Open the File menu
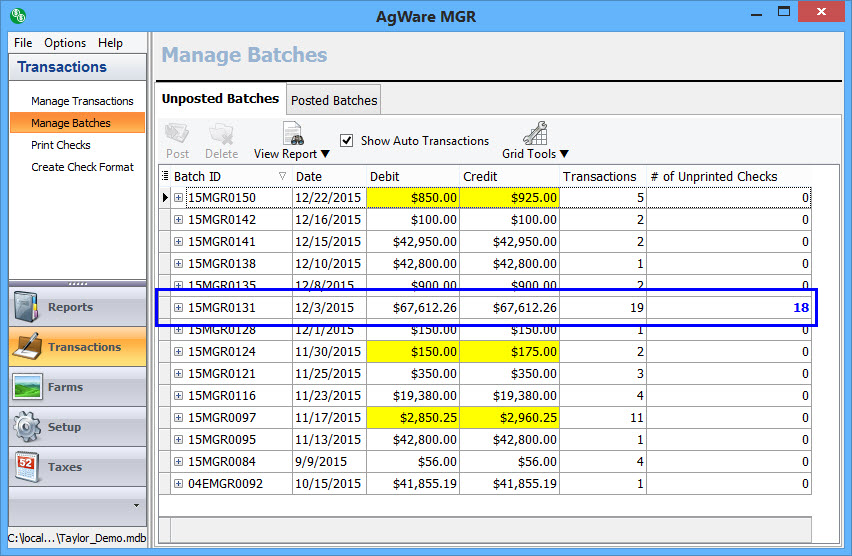The width and height of the screenshot is (852, 556). point(23,43)
